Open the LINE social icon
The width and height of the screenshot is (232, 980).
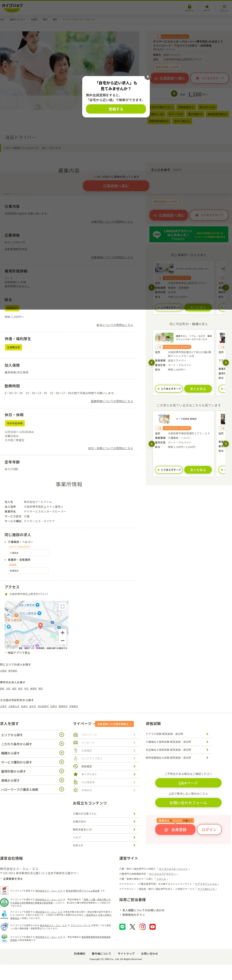point(122,927)
